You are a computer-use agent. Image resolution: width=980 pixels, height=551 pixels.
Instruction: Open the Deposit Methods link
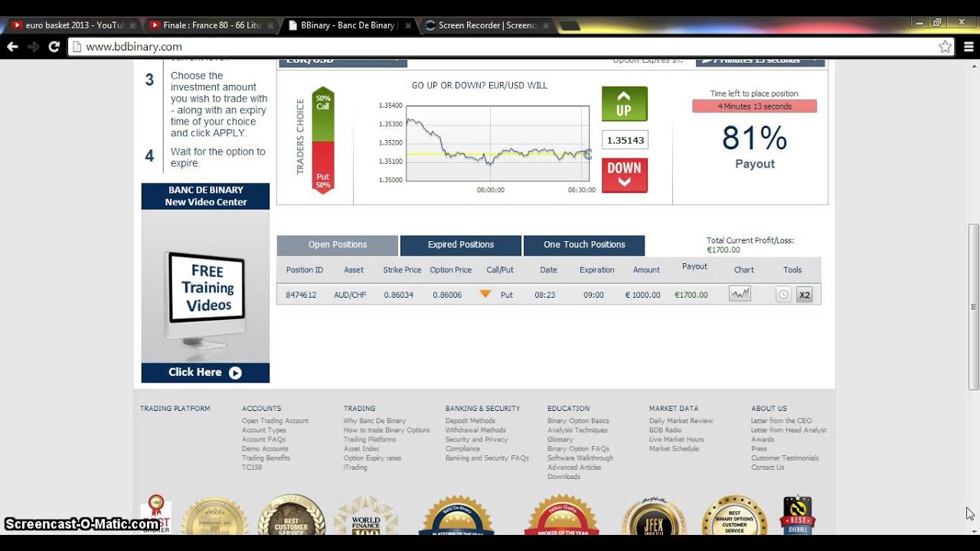(470, 421)
